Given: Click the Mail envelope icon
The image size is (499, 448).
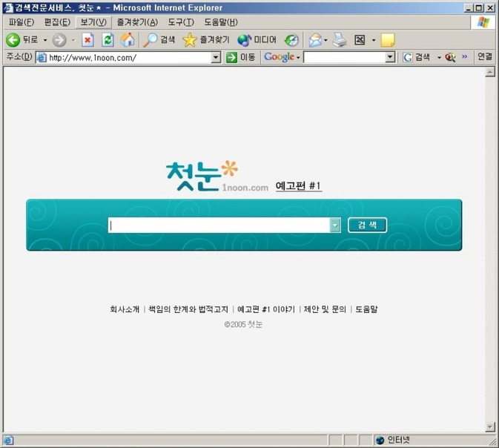Looking at the screenshot, I should point(315,40).
